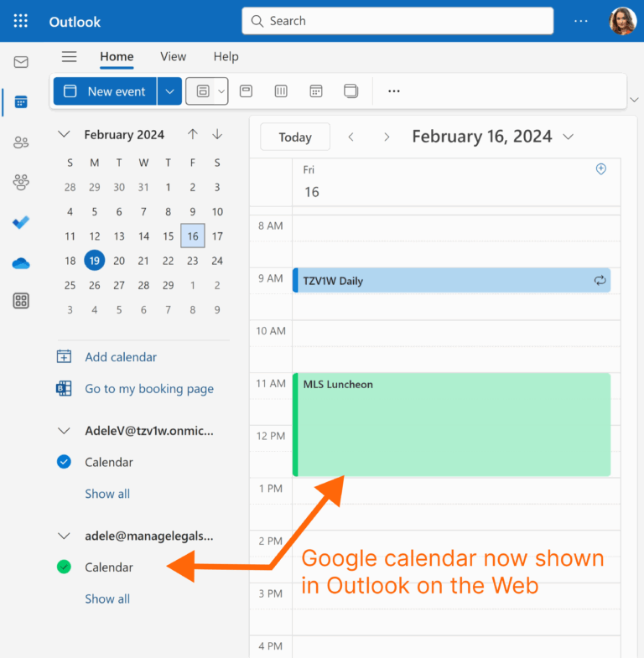Click the Bookings page icon

[64, 389]
